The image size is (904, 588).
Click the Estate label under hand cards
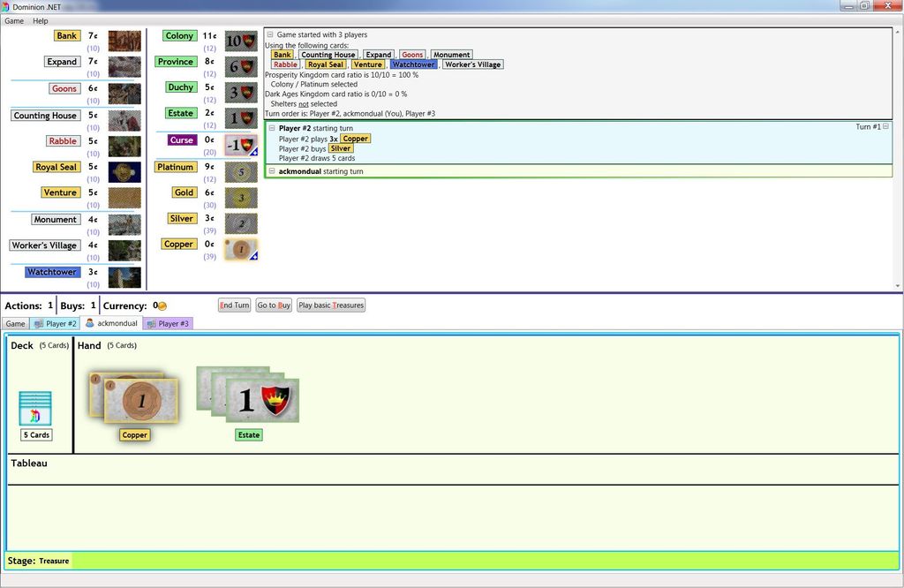249,435
